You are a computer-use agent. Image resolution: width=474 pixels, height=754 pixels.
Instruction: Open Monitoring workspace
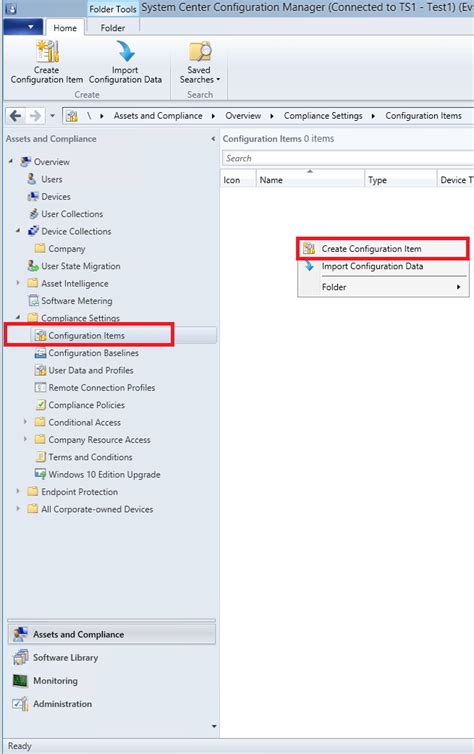[112, 680]
